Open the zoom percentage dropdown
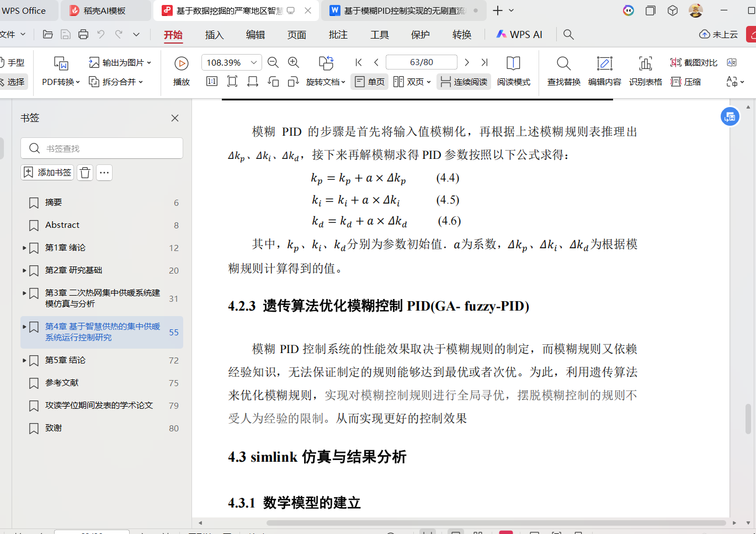 (253, 62)
